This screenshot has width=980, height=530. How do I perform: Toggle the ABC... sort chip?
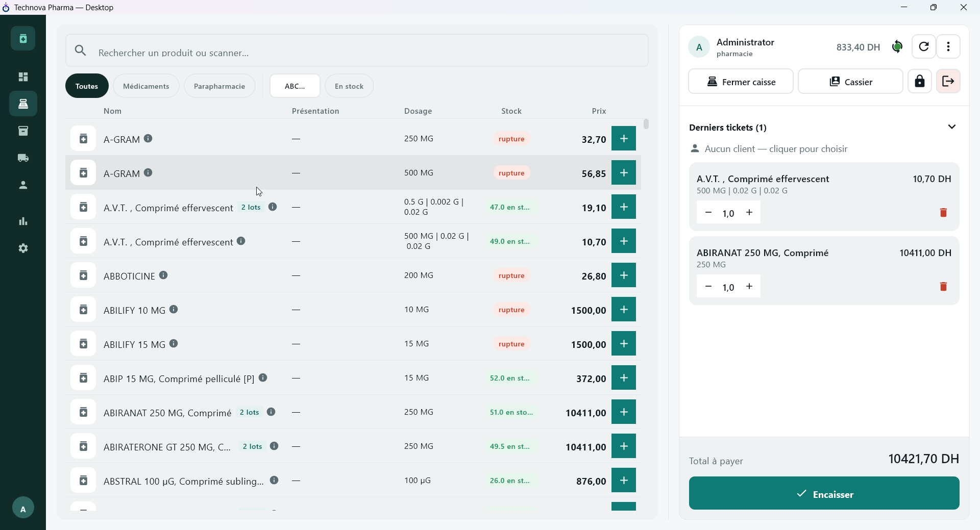click(295, 86)
